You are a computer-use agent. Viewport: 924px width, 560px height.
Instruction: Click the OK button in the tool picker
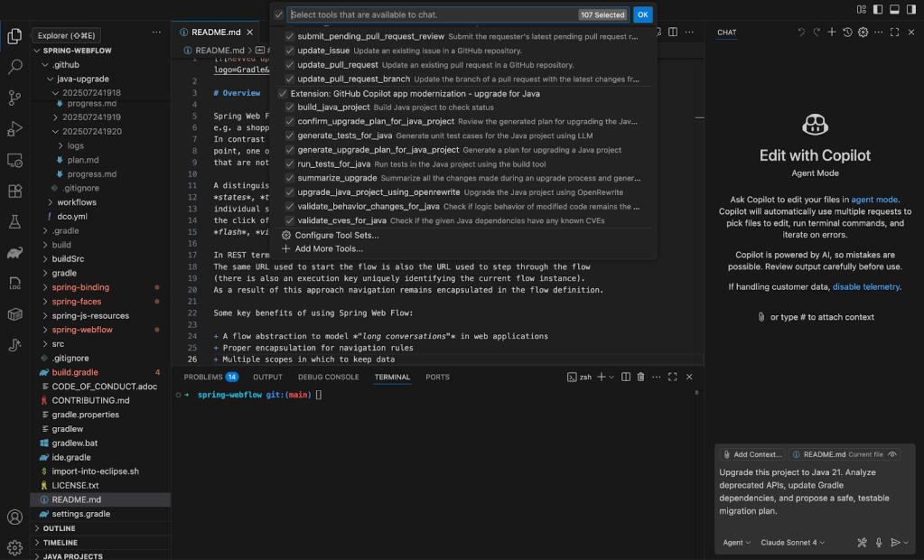tap(642, 14)
